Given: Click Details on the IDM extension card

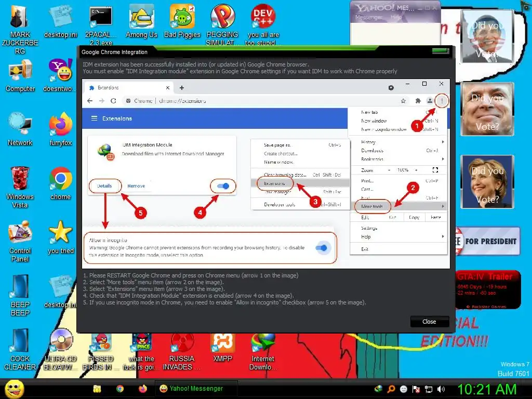Looking at the screenshot, I should point(104,186).
